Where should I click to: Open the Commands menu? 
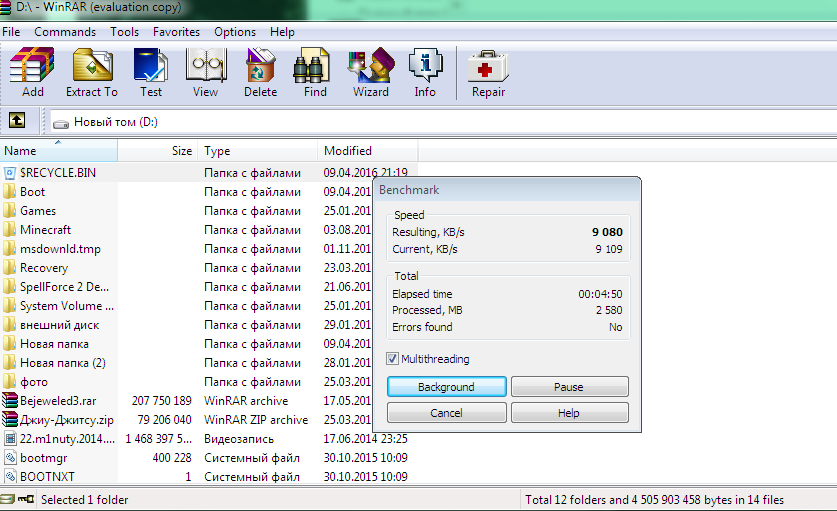click(x=65, y=32)
